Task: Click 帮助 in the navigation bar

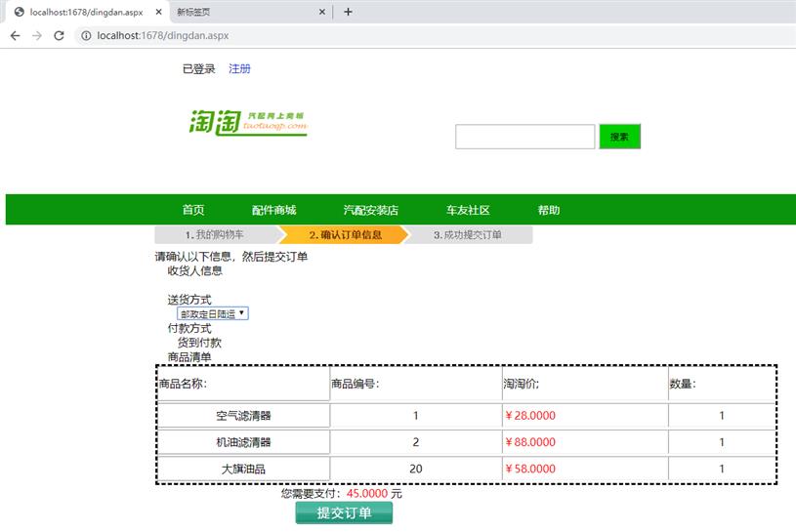Action: pyautogui.click(x=549, y=210)
